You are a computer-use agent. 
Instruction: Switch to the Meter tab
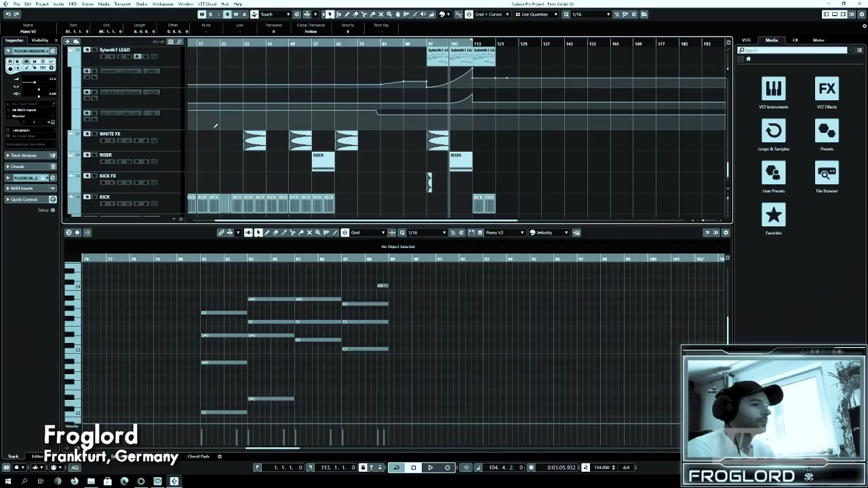[x=818, y=40]
